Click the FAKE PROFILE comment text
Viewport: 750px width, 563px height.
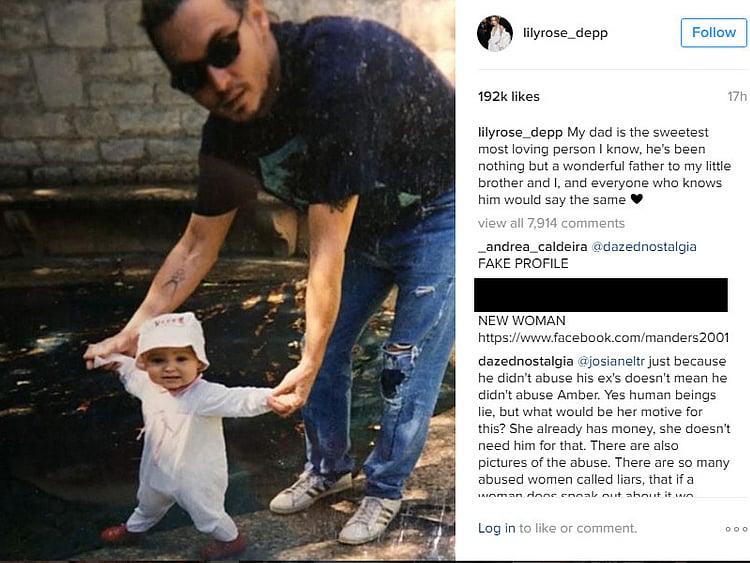coord(523,264)
